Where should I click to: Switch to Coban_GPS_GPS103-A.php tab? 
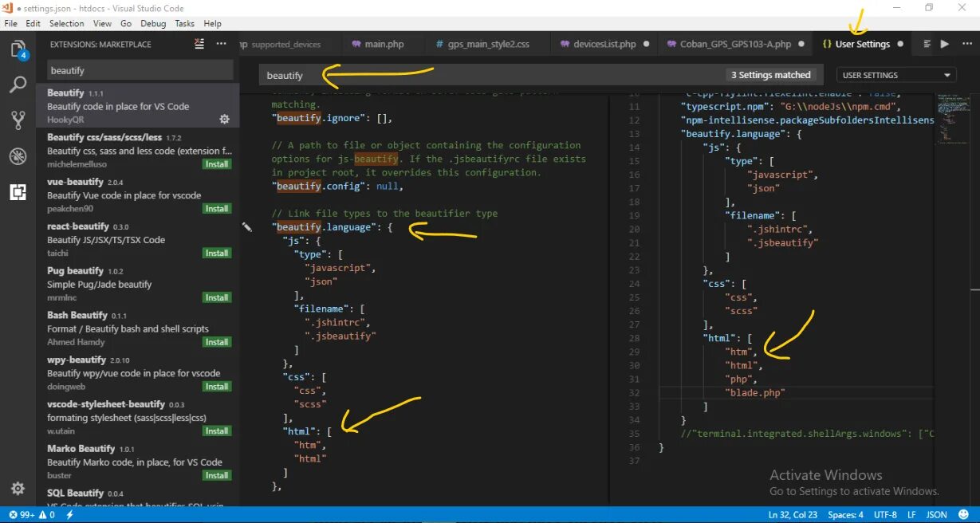pyautogui.click(x=735, y=45)
